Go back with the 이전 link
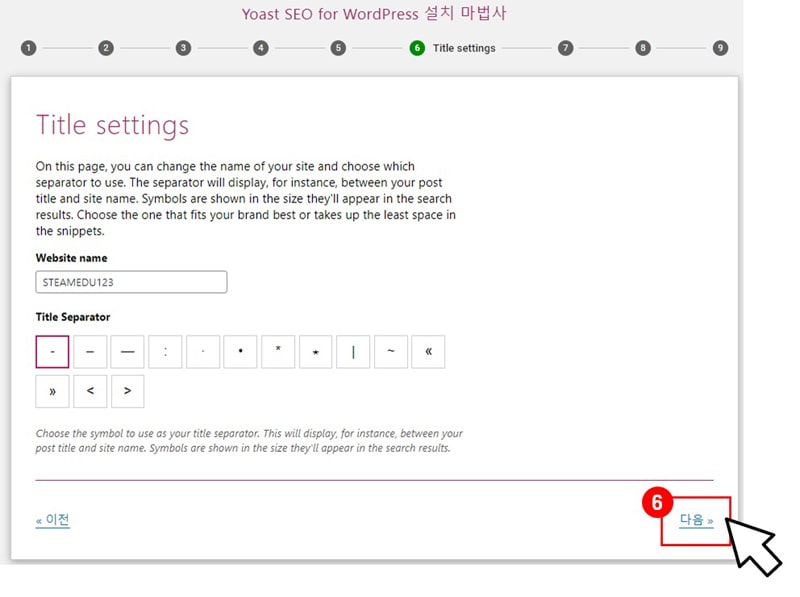Screen dimensions: 800x597 pos(53,520)
